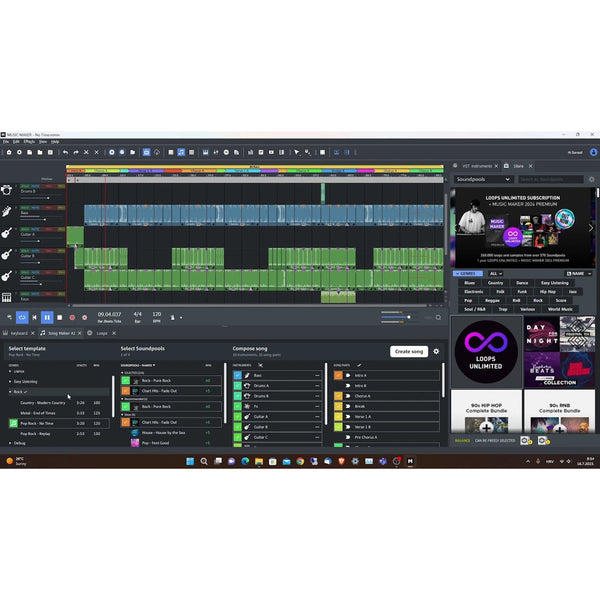This screenshot has height=600, width=600.
Task: Click the Guitar A track instrument icon
Action: (x=7, y=233)
